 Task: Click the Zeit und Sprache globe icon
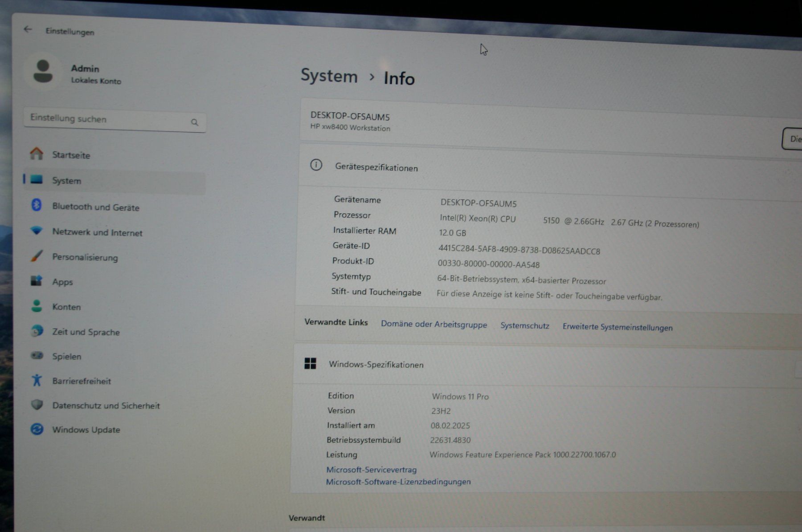coord(37,331)
